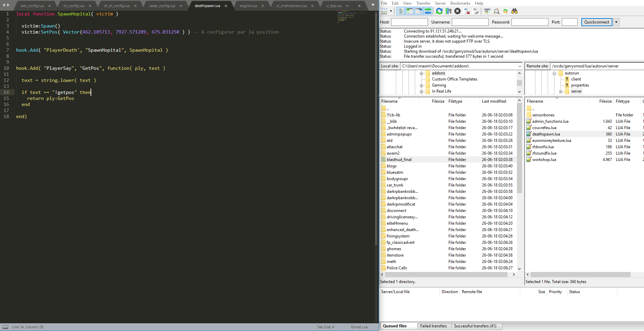Open the Local site path dropdown

[520, 66]
